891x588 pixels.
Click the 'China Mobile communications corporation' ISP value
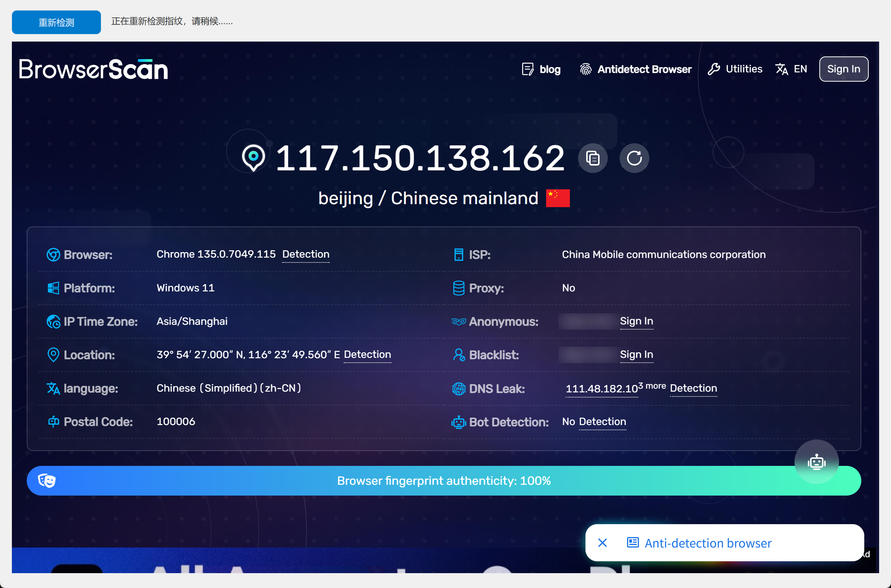coord(664,255)
